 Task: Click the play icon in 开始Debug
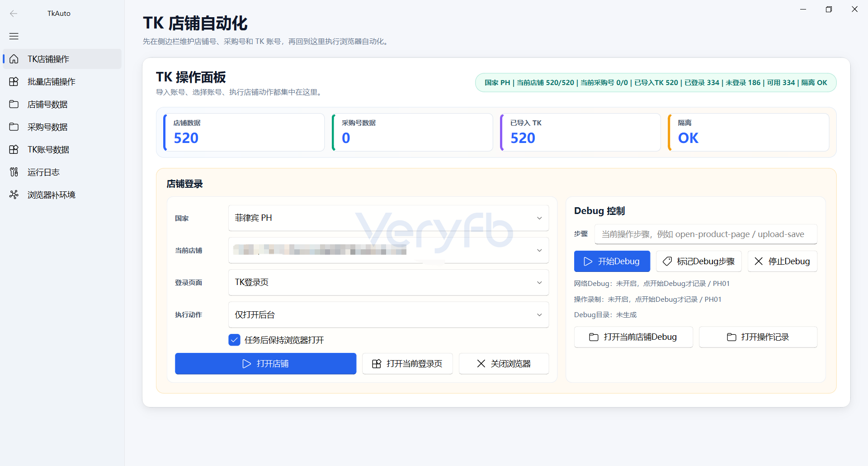[x=588, y=262]
